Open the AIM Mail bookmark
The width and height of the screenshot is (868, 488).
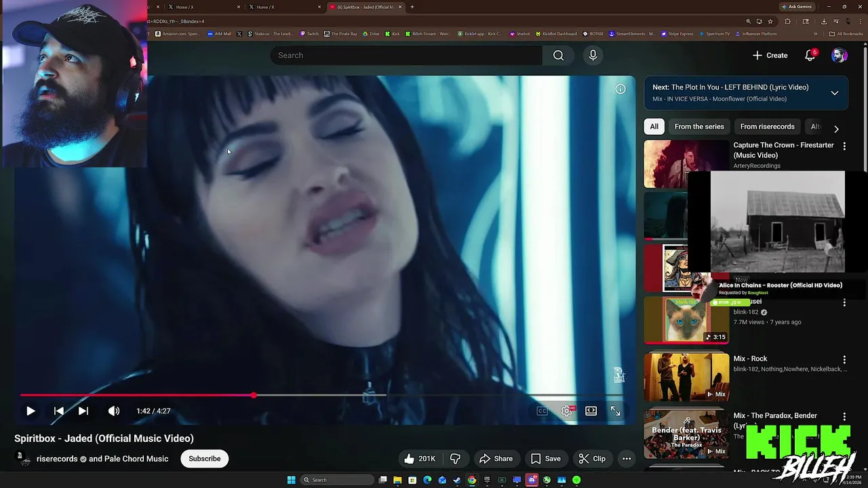219,34
